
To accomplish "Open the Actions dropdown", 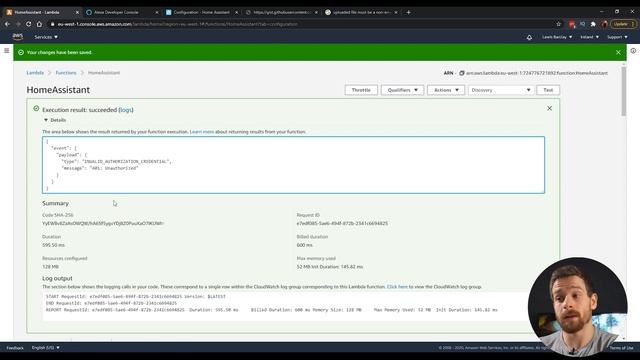I will (x=446, y=90).
